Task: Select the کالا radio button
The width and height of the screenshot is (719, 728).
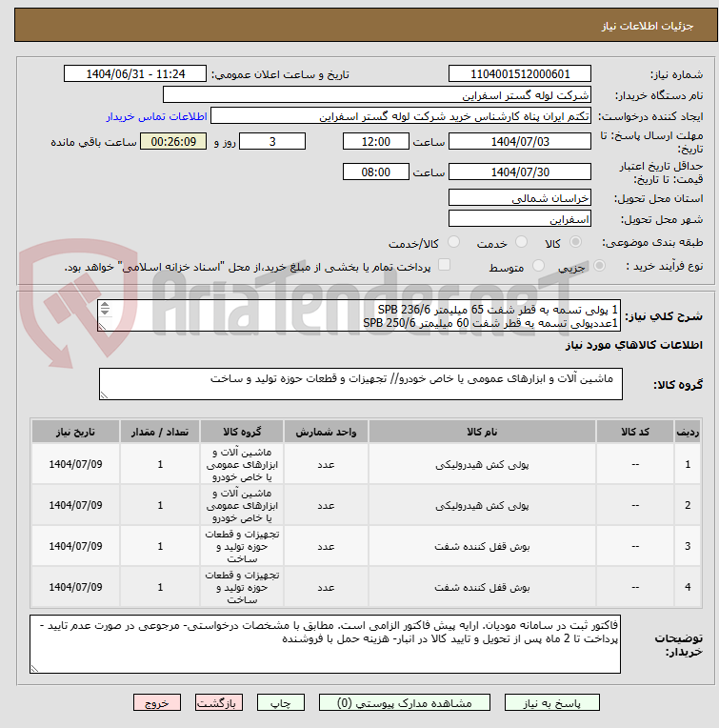Action: pyautogui.click(x=575, y=242)
